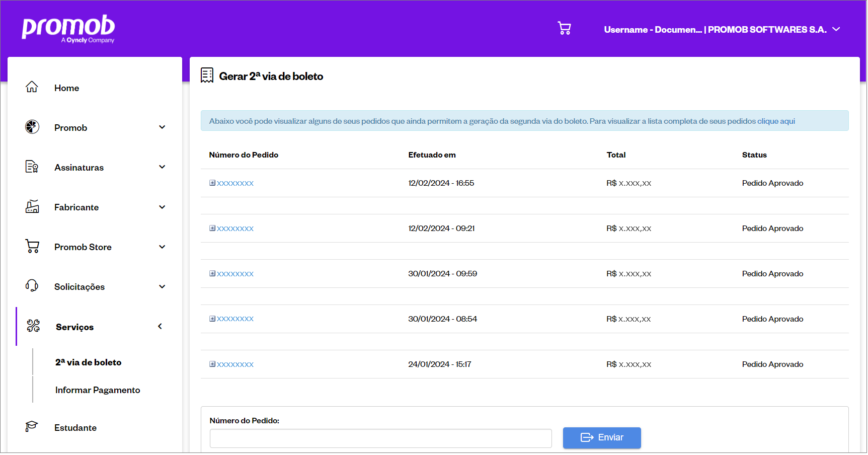
Task: Expand order row dated 12/02/2024 - 16:55
Action: click(x=212, y=183)
